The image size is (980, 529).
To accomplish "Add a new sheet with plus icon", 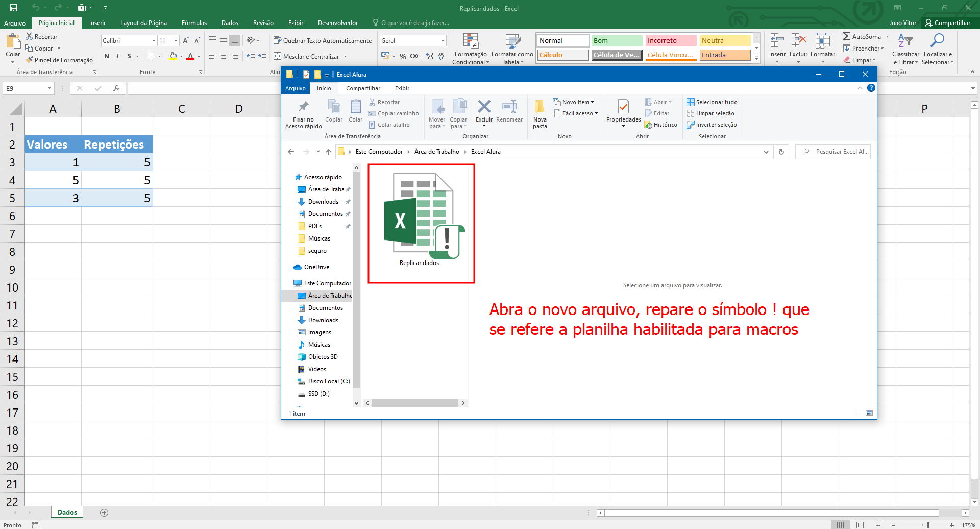I will [104, 512].
